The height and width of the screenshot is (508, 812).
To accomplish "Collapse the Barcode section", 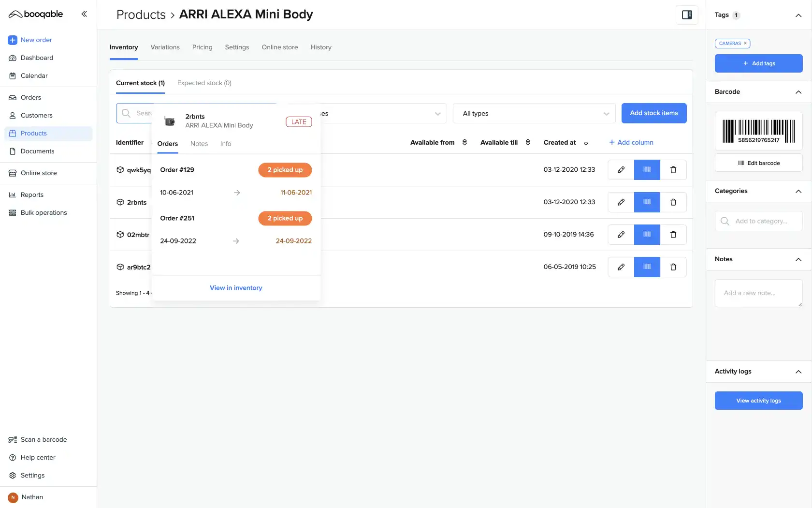I will tap(798, 92).
